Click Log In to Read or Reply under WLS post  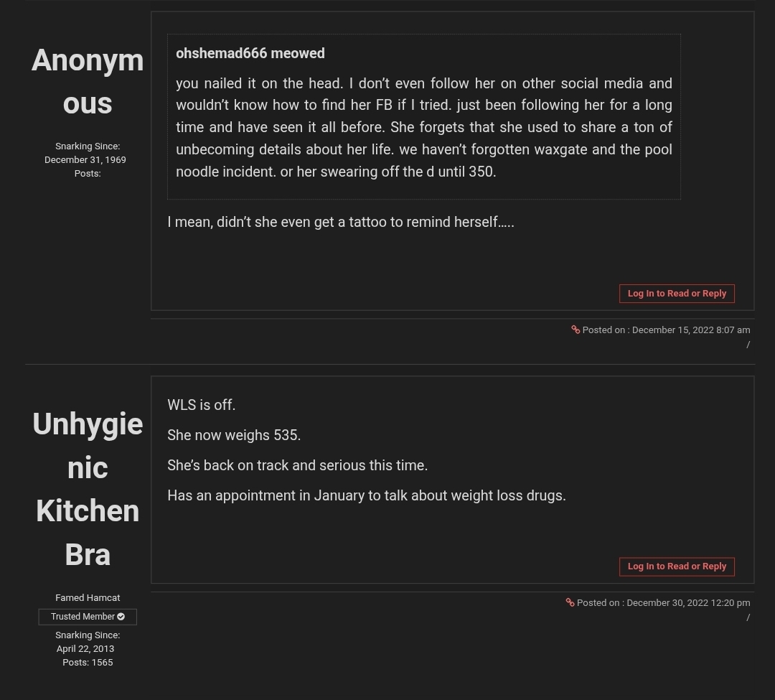pos(677,566)
